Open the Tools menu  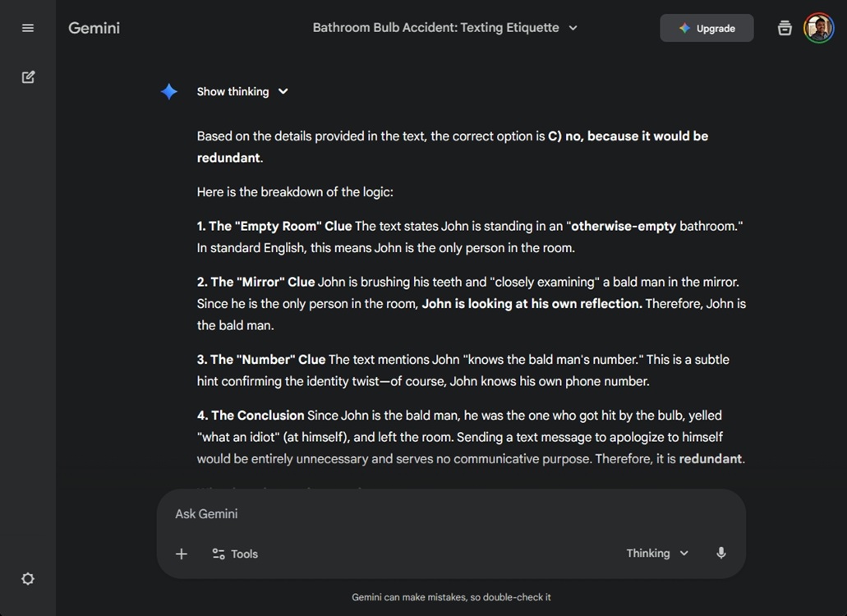coord(235,554)
